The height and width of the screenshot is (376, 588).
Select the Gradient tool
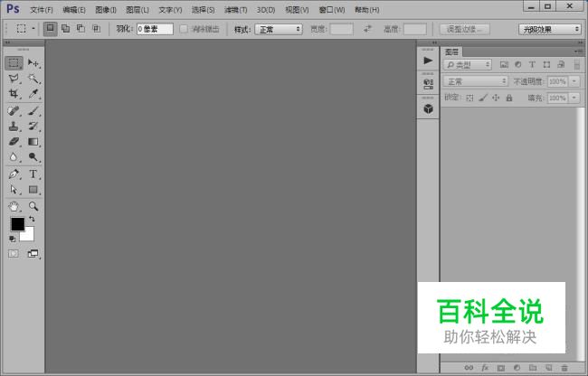tap(33, 142)
